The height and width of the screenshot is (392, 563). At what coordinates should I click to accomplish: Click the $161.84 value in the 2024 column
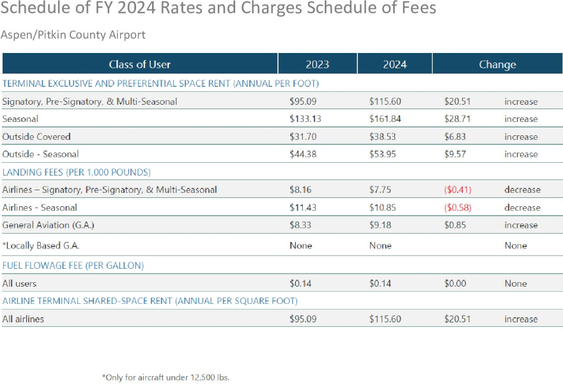385,119
